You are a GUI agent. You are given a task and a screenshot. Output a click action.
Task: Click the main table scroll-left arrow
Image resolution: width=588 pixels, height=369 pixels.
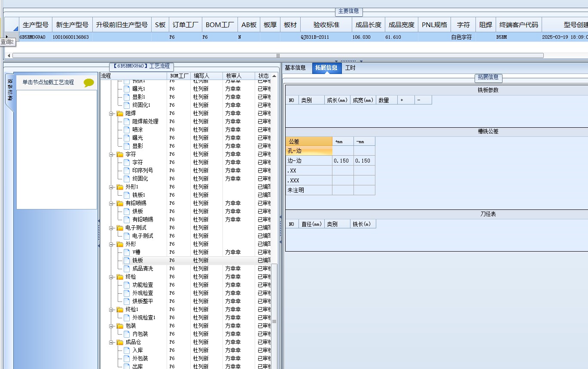tap(9, 55)
